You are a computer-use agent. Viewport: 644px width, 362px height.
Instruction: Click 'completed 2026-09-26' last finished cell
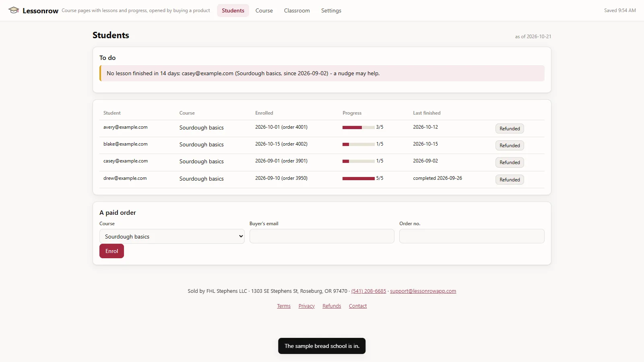pyautogui.click(x=438, y=178)
